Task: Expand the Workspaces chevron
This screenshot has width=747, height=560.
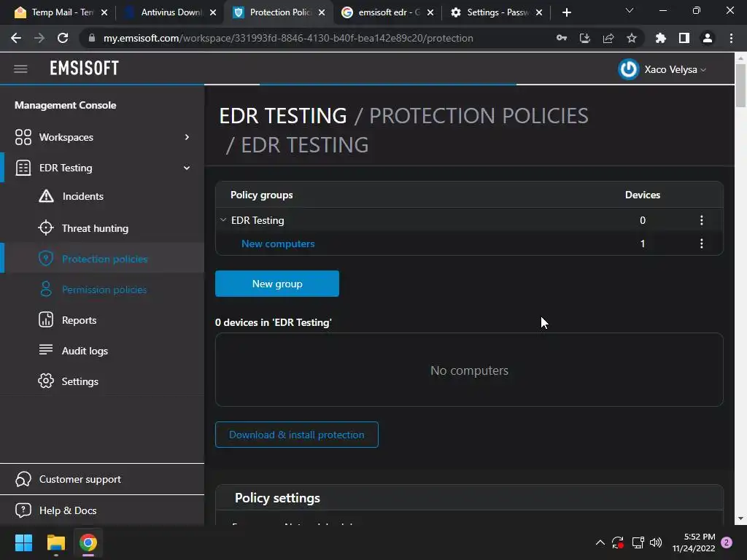Action: tap(187, 137)
